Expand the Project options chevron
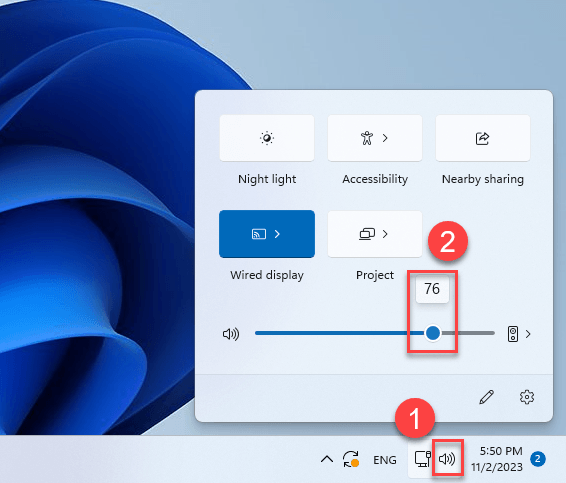This screenshot has height=483, width=566. click(385, 234)
